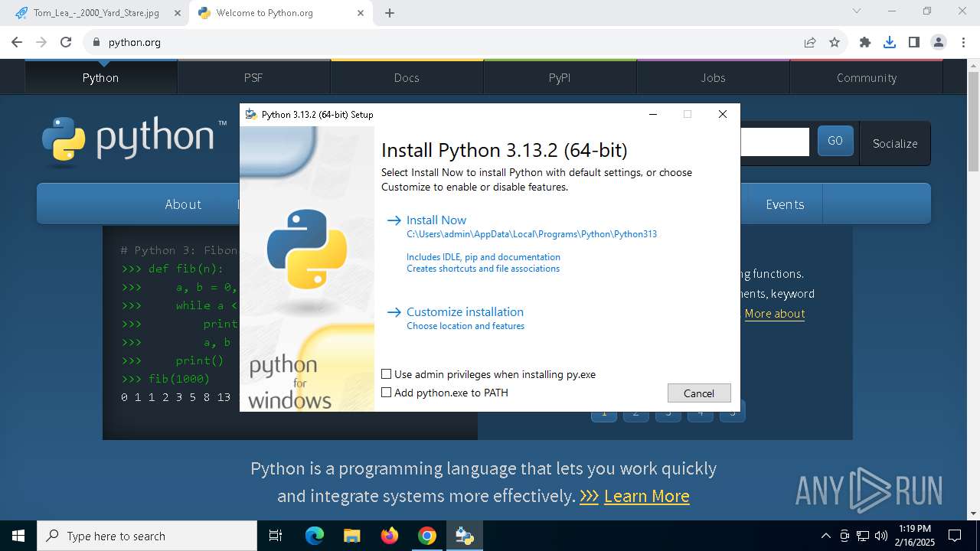Switch to the Tom_Lea_-_2000_Yard_Stare.jpg tab
The height and width of the screenshot is (551, 980).
point(96,13)
